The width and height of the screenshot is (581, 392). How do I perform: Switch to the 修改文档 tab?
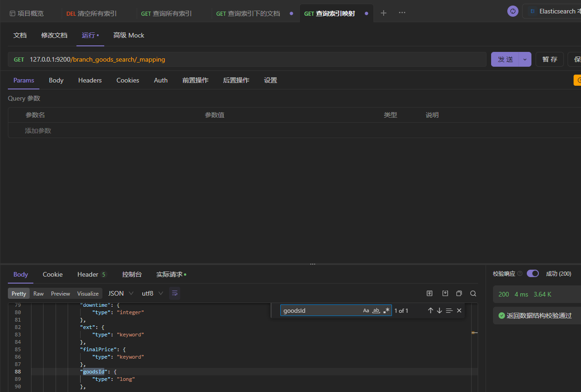[x=54, y=35]
